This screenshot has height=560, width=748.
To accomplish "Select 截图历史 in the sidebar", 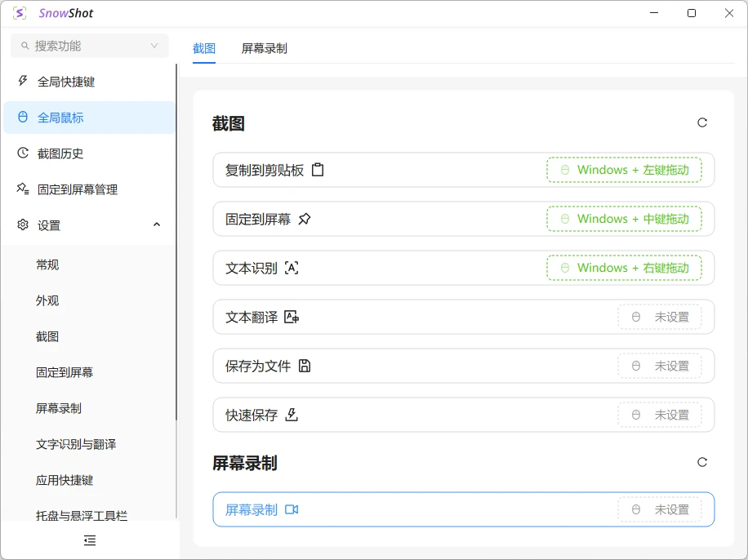I will [x=89, y=153].
